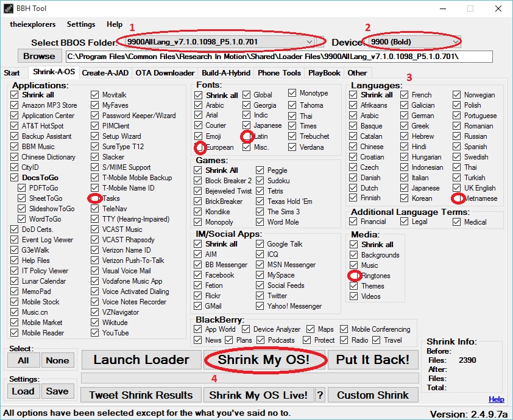Toggle the Games Shrink All checkbox
513x420 pixels.
pos(198,170)
